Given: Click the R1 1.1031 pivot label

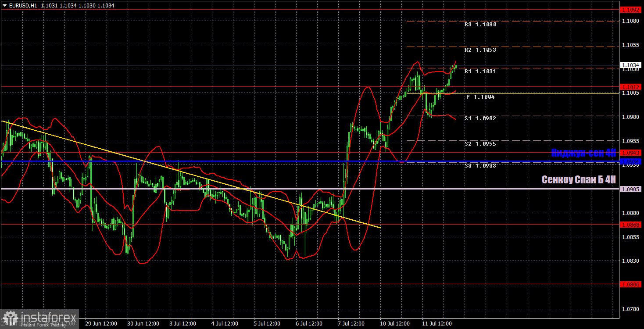Looking at the screenshot, I should tap(480, 71).
